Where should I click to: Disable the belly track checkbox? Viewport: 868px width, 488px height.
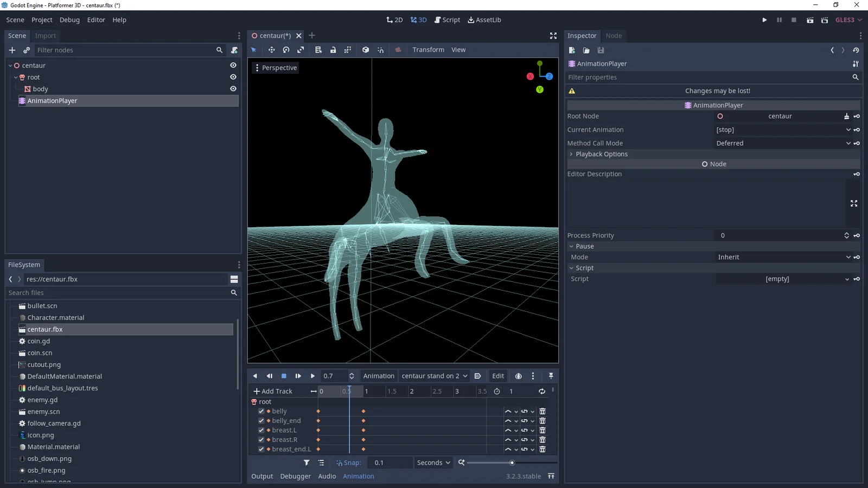[x=261, y=411]
